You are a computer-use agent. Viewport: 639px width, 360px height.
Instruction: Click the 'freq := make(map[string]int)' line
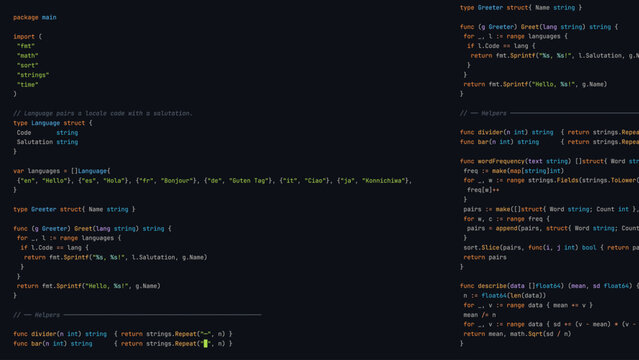point(513,171)
